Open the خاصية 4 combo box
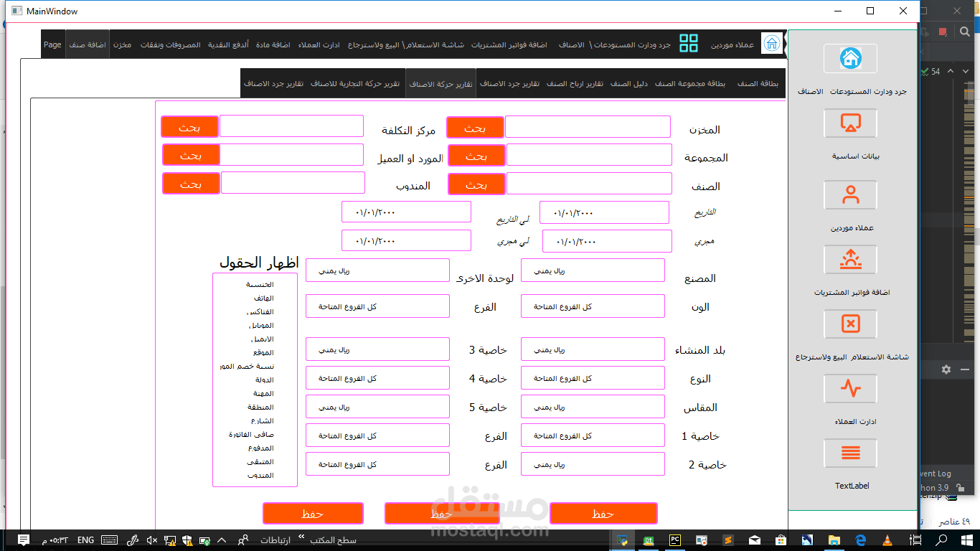 377,378
